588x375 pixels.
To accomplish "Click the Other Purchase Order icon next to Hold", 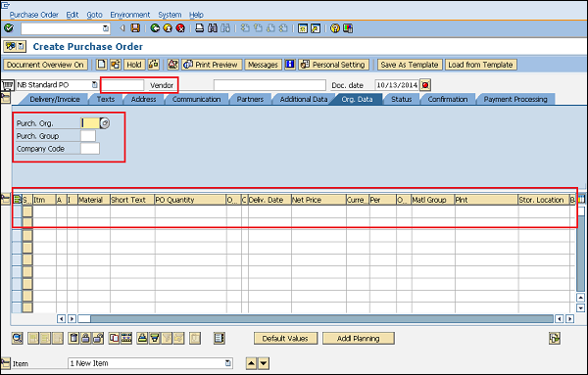I will pos(116,65).
